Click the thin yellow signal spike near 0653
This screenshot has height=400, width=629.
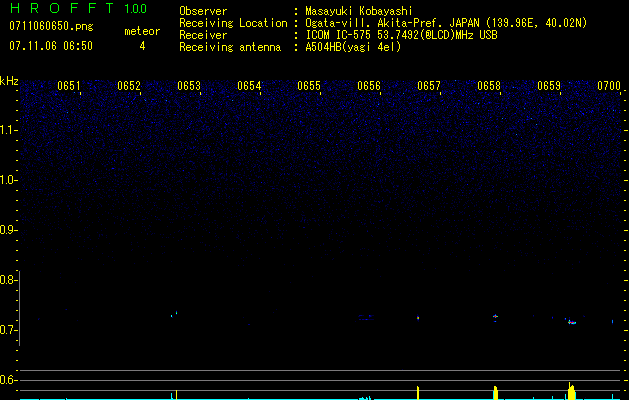[x=177, y=394]
